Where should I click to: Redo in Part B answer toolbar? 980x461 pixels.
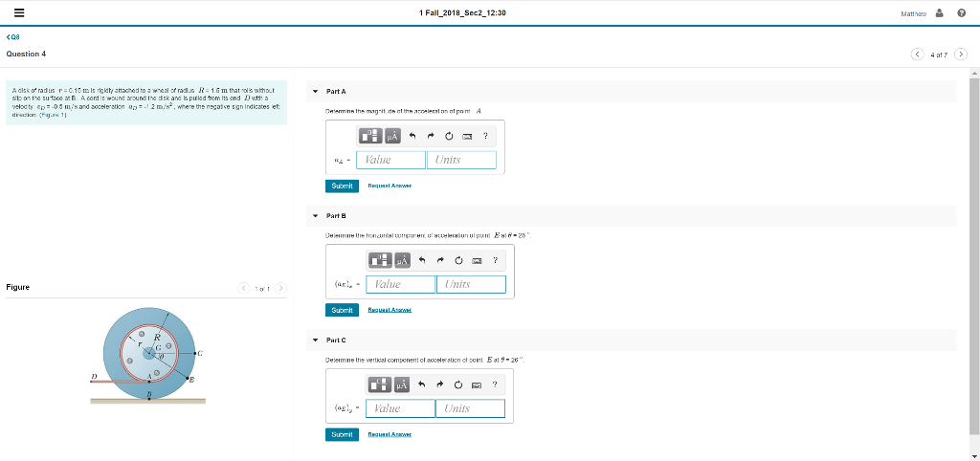coord(440,260)
